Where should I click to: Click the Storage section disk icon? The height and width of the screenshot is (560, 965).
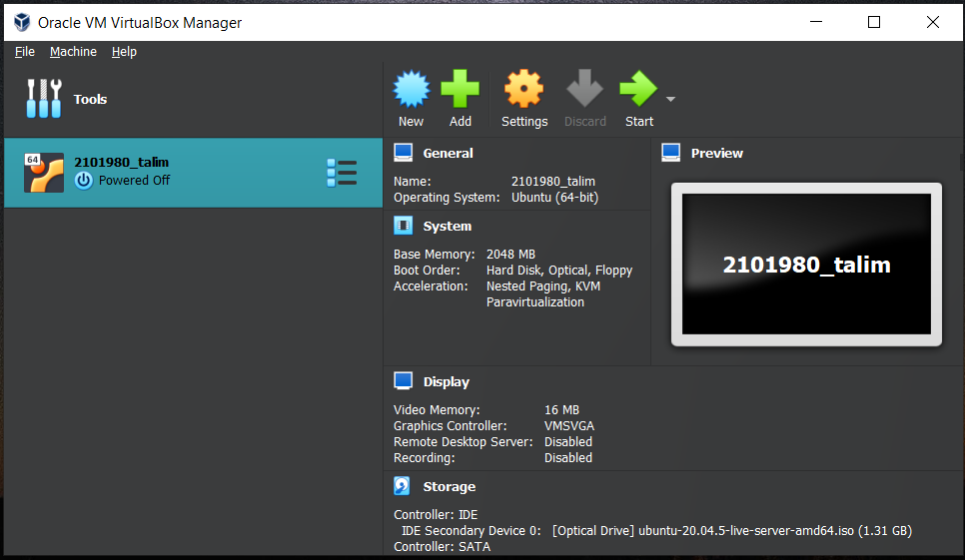402,486
